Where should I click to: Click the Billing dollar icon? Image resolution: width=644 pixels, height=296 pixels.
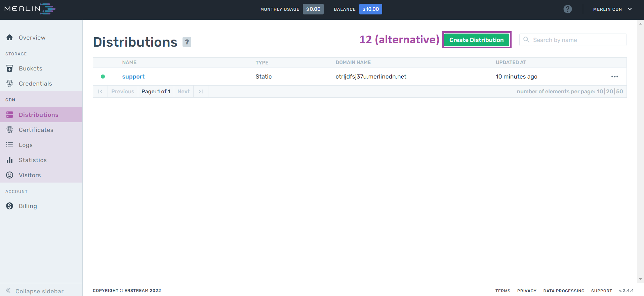tap(10, 206)
